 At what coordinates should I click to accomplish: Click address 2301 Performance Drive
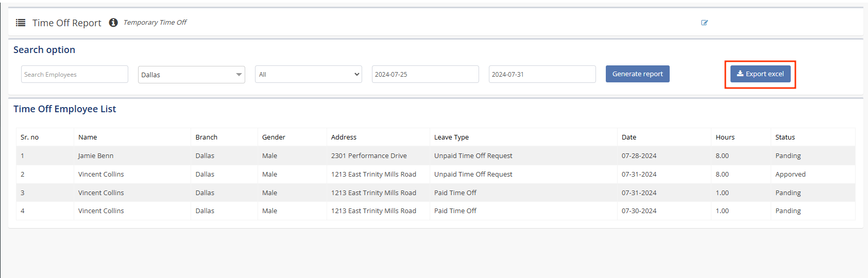pos(369,156)
